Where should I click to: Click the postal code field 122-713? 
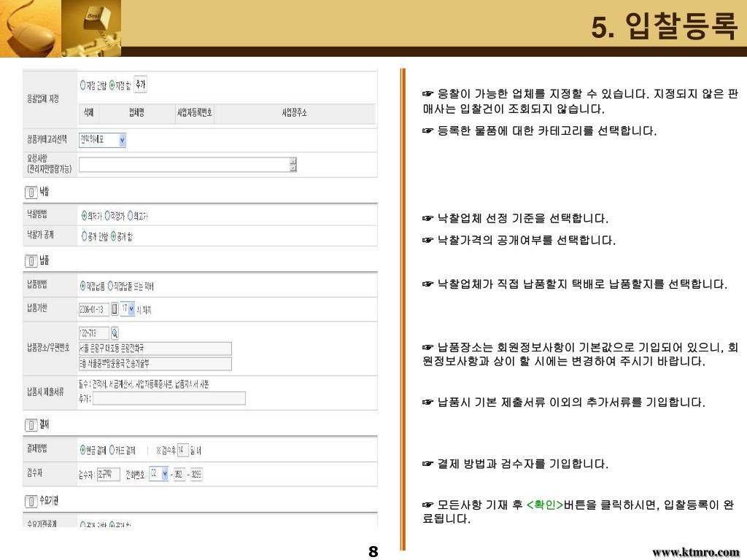coord(94,332)
